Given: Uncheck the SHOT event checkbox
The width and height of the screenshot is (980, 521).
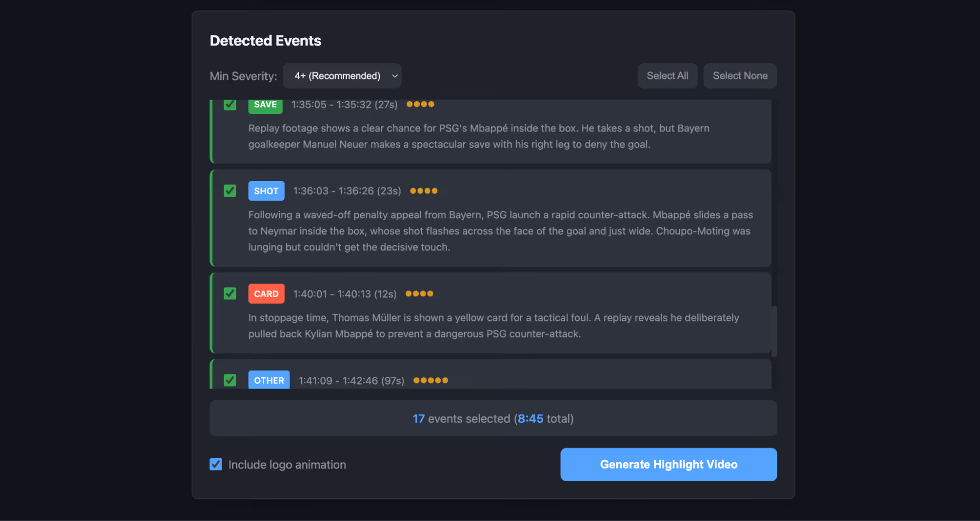Looking at the screenshot, I should point(229,191).
